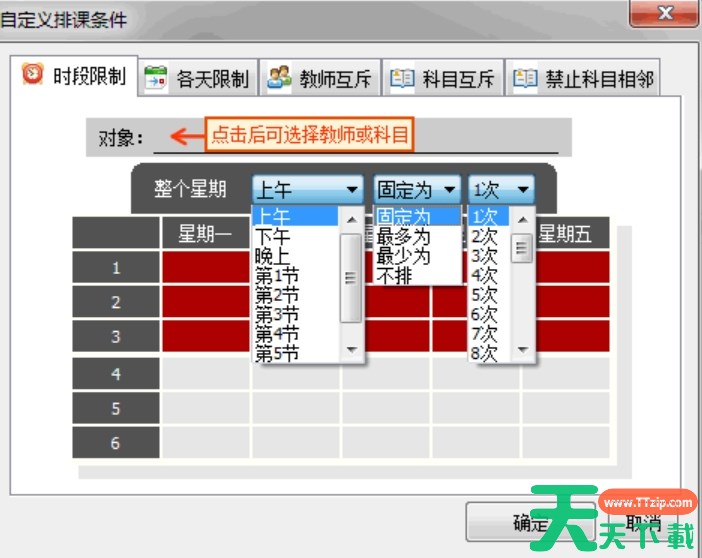The width and height of the screenshot is (702, 558).
Task: Click the people icon on 教师互斥
Action: [x=279, y=77]
